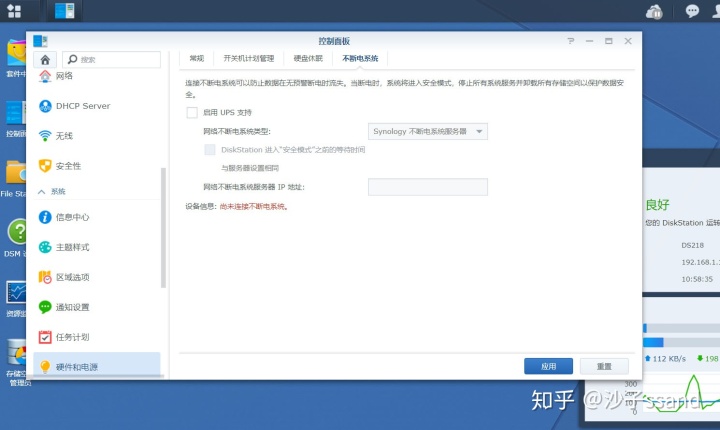Click the sidebar vertical scrollbar

coord(163,227)
